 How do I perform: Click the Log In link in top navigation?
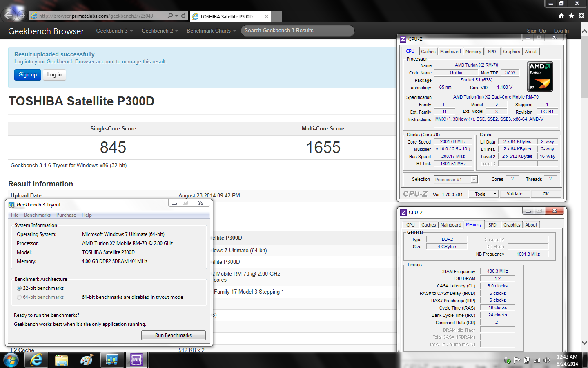[561, 31]
